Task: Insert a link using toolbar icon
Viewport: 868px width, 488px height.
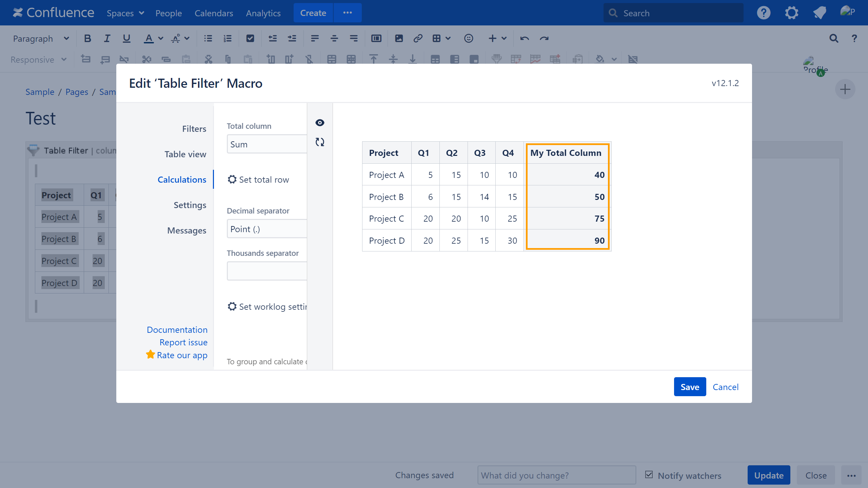Action: 418,38
